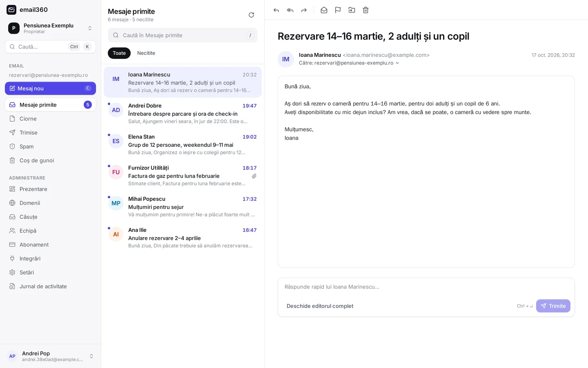Click Deschide editorul complet
The image size is (588, 368).
[x=320, y=306]
